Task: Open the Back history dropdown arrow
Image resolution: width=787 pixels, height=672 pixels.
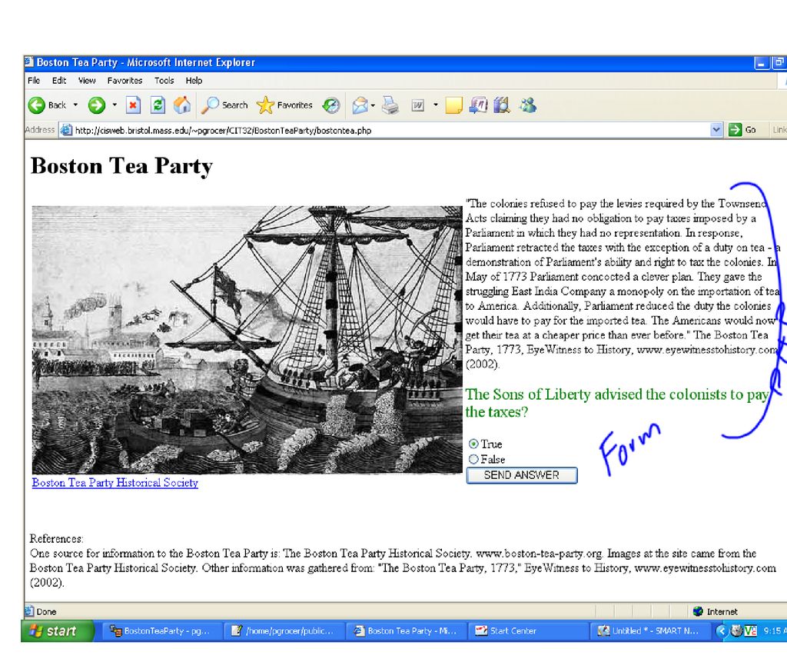Action: [75, 105]
